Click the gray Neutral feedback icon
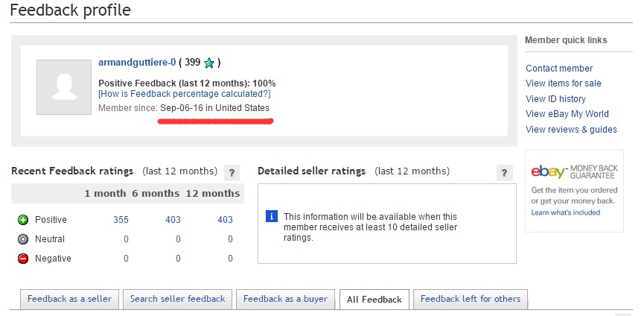 23,239
